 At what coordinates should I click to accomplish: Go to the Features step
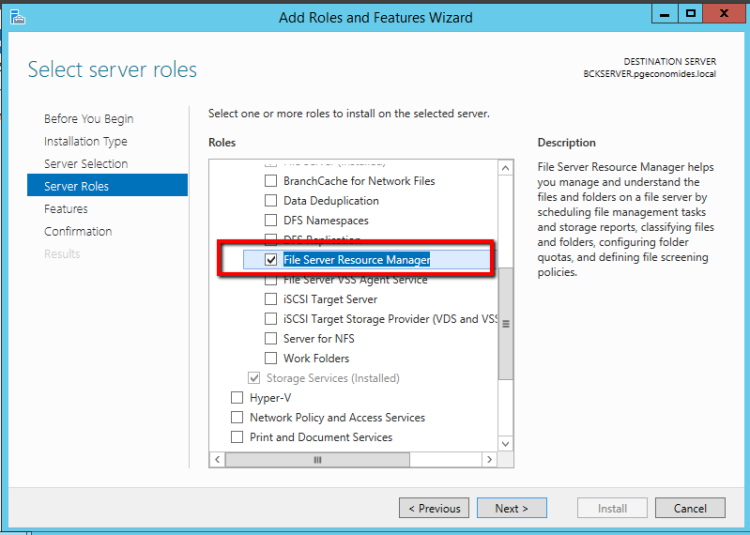pos(66,209)
